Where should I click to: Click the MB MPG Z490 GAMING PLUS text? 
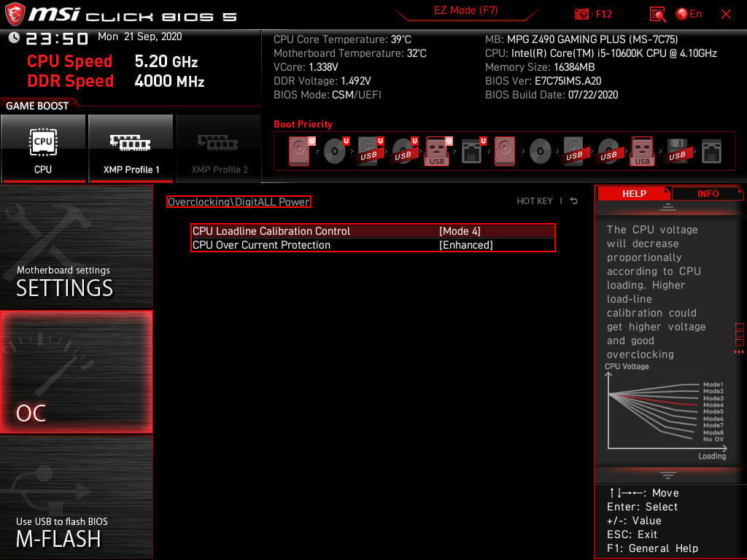[581, 39]
